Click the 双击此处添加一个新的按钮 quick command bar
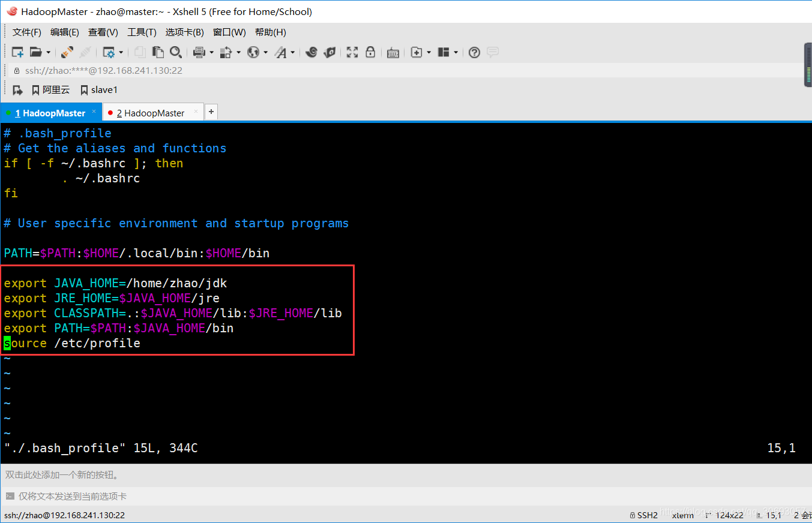 (x=406, y=475)
